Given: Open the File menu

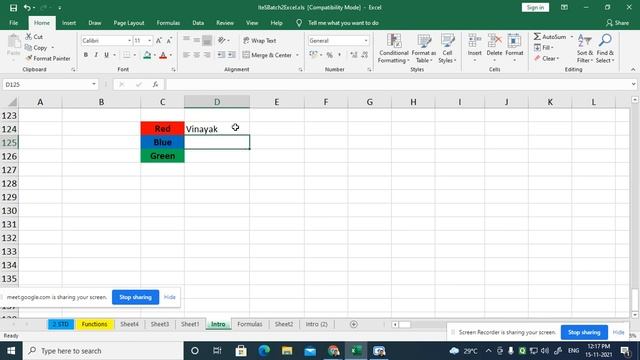Looking at the screenshot, I should pos(13,23).
